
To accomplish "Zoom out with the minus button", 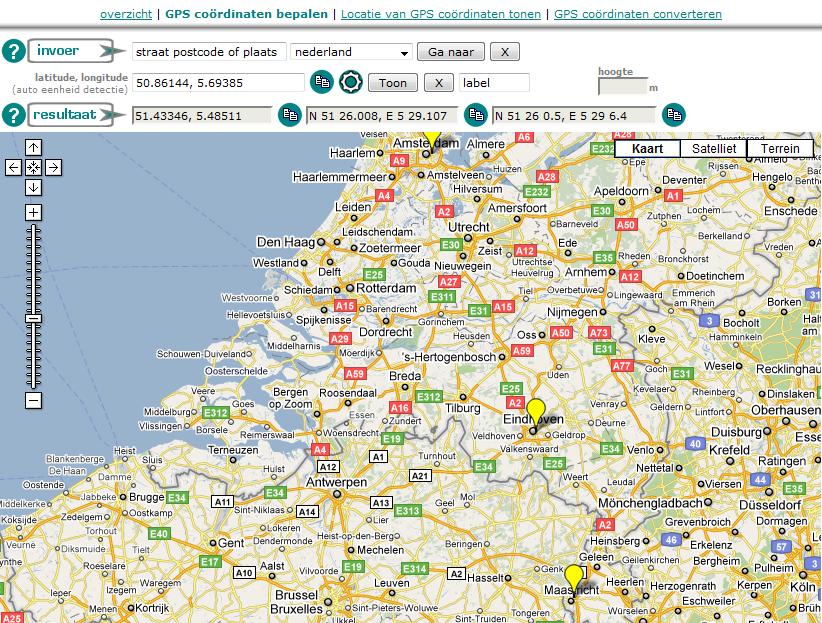I will click(x=33, y=400).
